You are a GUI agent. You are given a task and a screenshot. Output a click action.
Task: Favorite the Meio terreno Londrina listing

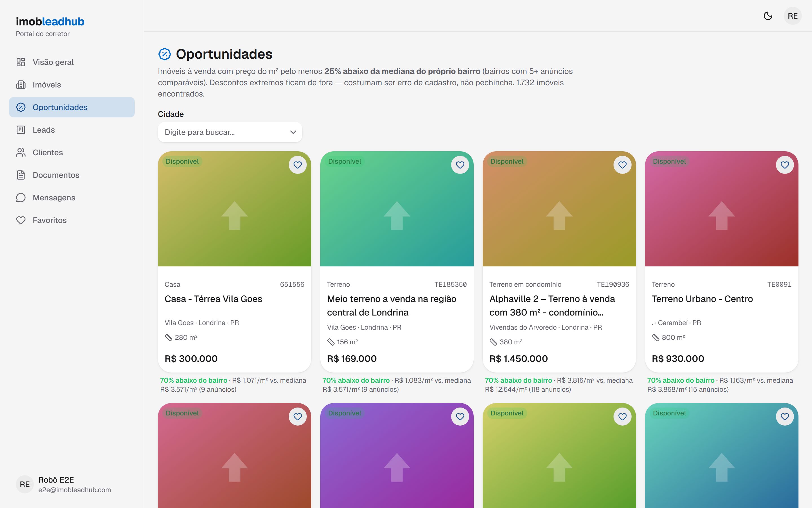[460, 165]
